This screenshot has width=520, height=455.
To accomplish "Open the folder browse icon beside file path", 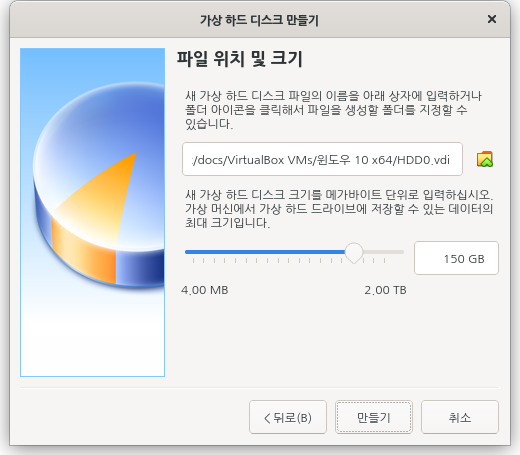I will 485,159.
